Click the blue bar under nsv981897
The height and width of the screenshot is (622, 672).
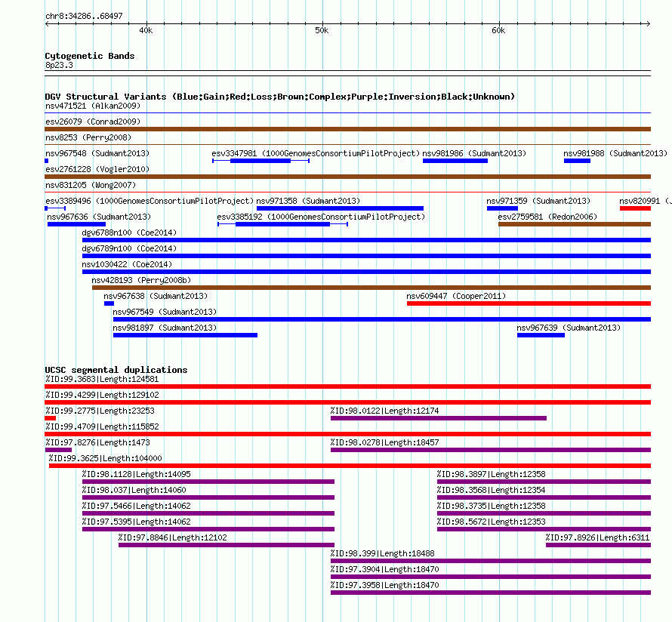tap(185, 335)
